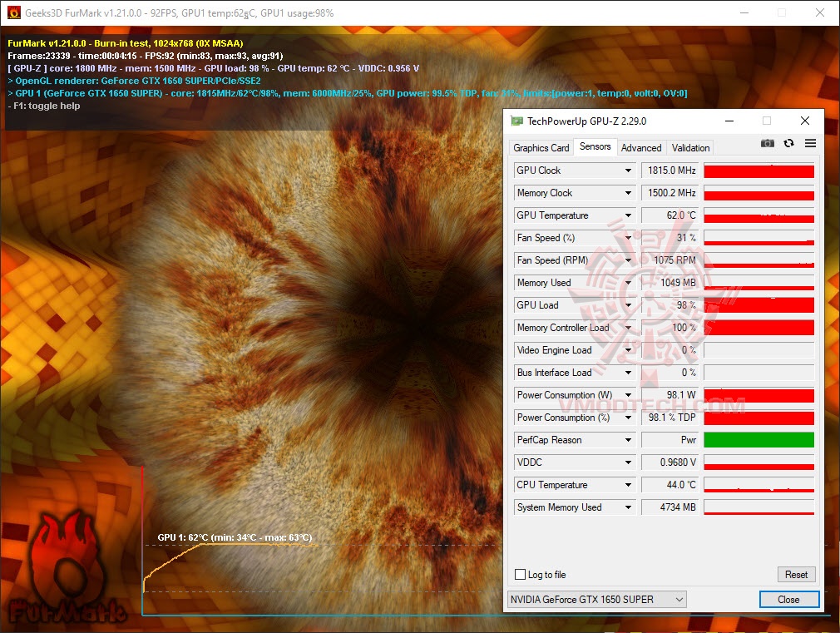Screen dimensions: 840x633
Task: Click the System Memory Used value 4734 MB
Action: 670,507
